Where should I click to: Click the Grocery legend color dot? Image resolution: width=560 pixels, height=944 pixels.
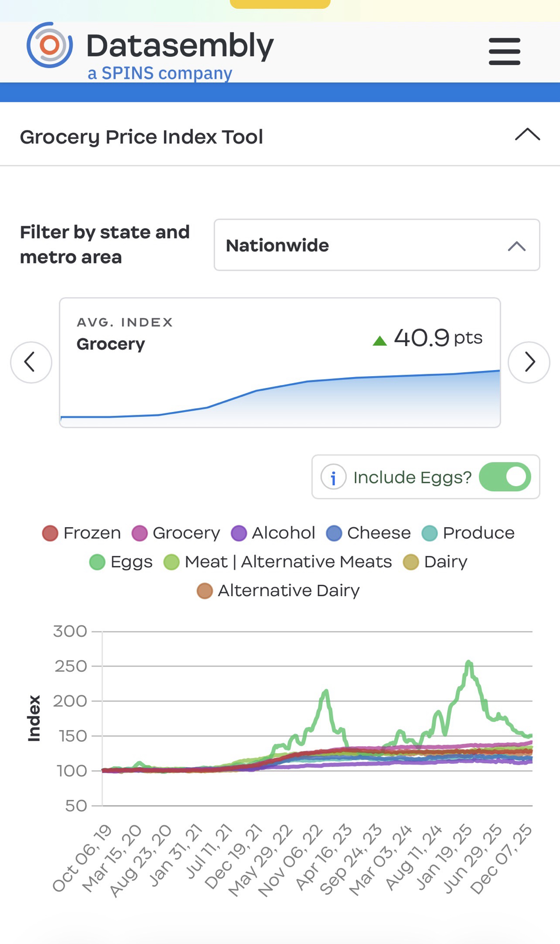(x=140, y=533)
